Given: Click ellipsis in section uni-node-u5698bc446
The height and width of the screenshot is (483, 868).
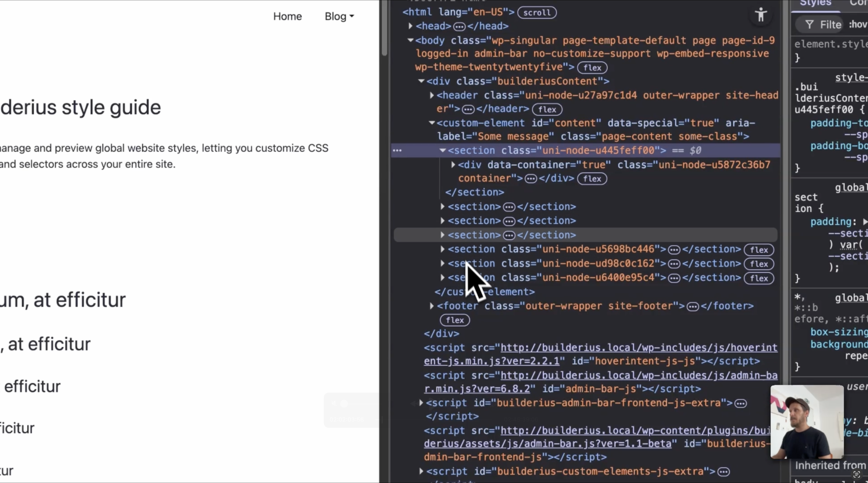Looking at the screenshot, I should point(674,250).
